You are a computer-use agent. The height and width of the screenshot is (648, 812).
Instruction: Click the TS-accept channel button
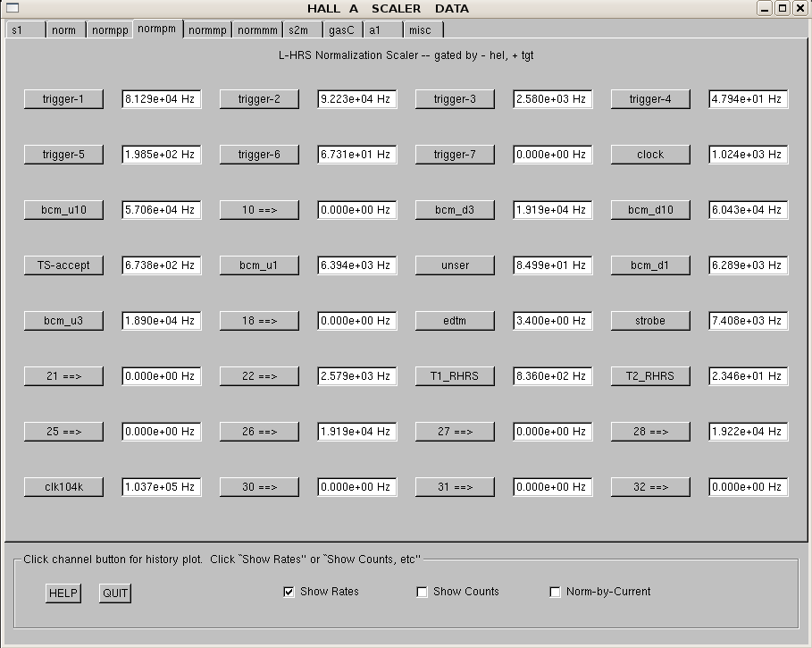(x=63, y=265)
